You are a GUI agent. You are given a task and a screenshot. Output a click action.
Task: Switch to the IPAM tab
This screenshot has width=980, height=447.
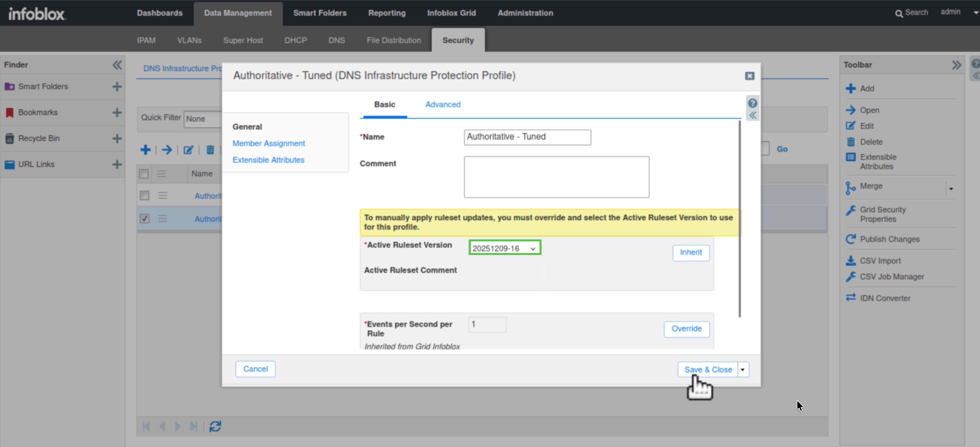[146, 40]
